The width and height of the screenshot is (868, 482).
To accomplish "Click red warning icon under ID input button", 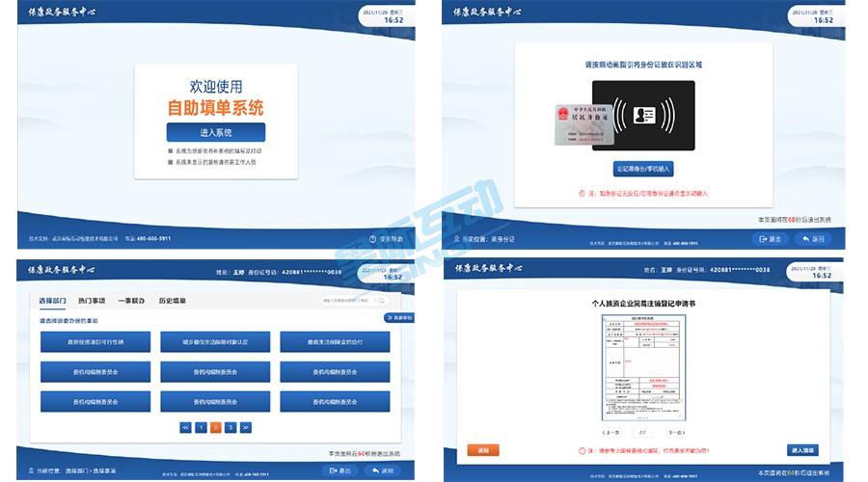I will 582,194.
